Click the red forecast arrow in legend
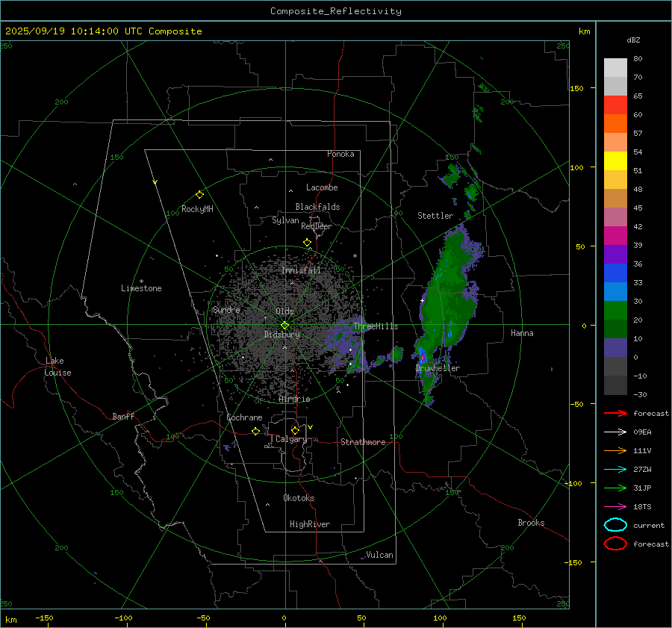The image size is (672, 628). point(615,413)
